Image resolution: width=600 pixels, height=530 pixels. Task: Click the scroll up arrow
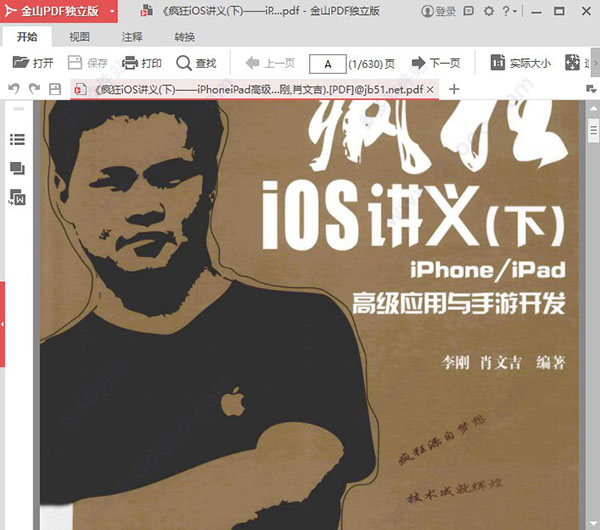click(593, 109)
